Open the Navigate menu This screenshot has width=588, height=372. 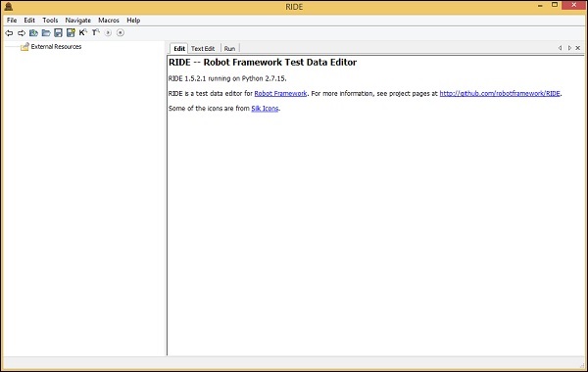(78, 21)
